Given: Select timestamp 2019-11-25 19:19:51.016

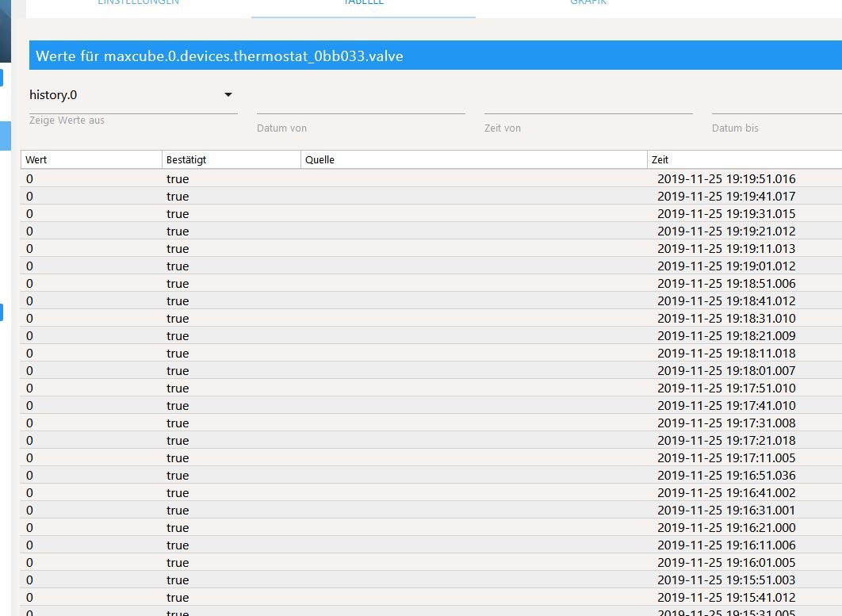Looking at the screenshot, I should coord(726,179).
